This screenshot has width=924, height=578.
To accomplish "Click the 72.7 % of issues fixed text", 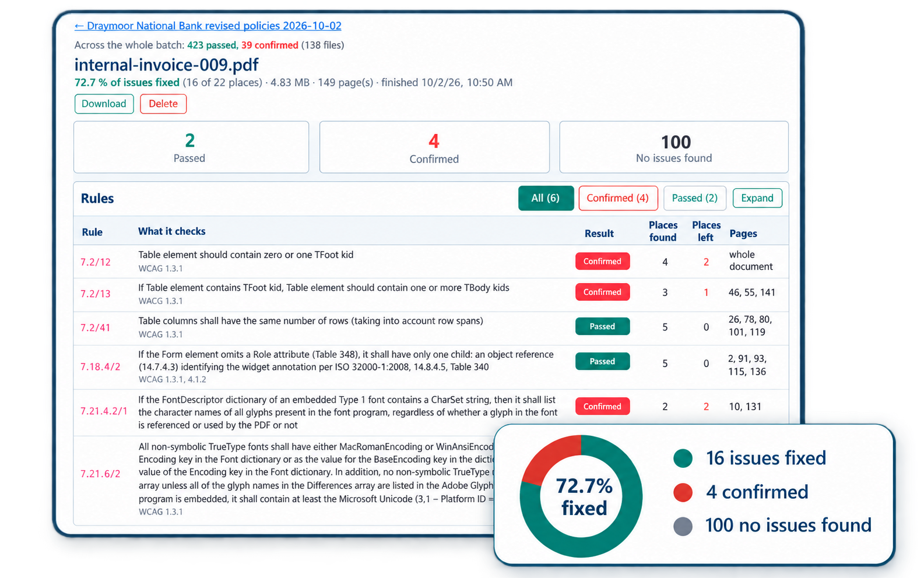I will click(127, 83).
